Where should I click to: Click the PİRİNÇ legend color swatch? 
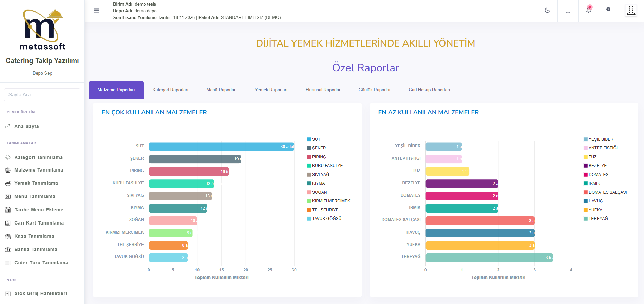coord(309,157)
